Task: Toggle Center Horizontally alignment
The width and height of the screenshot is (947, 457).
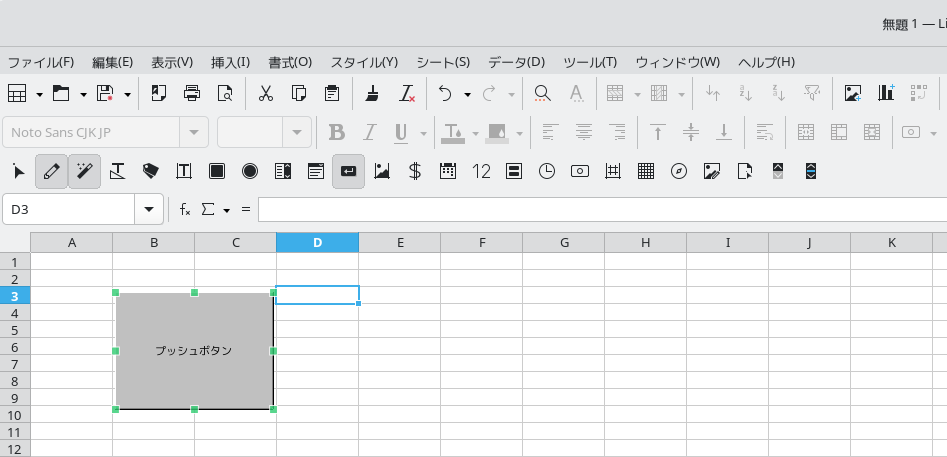Action: pyautogui.click(x=583, y=132)
